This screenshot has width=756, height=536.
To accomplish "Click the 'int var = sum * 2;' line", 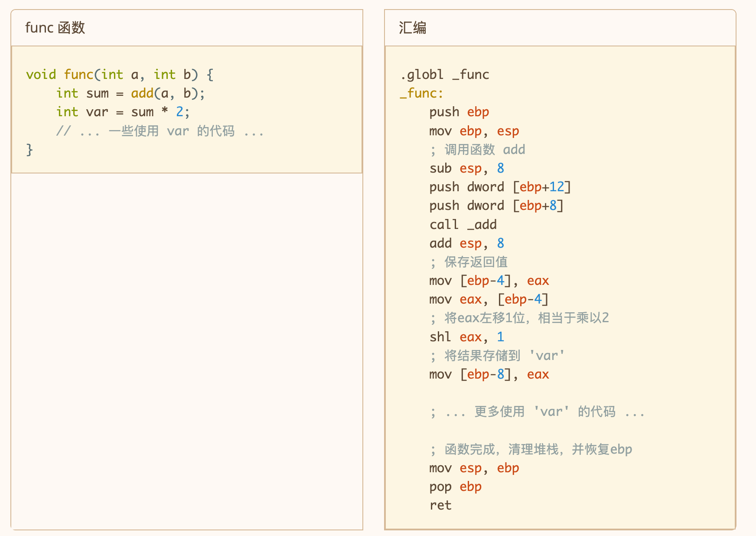I will [x=123, y=112].
